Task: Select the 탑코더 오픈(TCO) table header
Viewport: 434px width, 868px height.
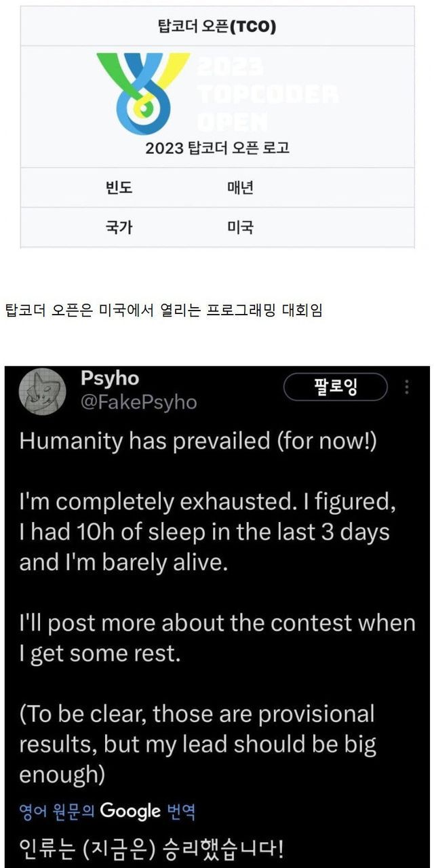Action: click(x=217, y=26)
